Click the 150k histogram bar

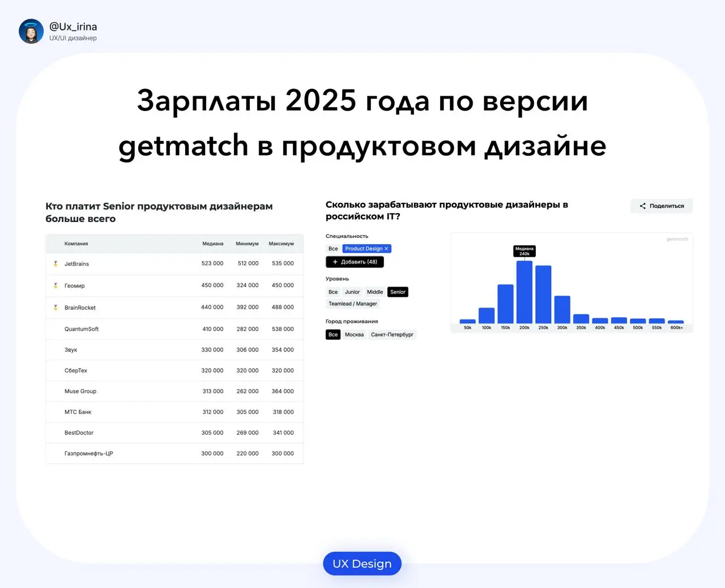(505, 304)
